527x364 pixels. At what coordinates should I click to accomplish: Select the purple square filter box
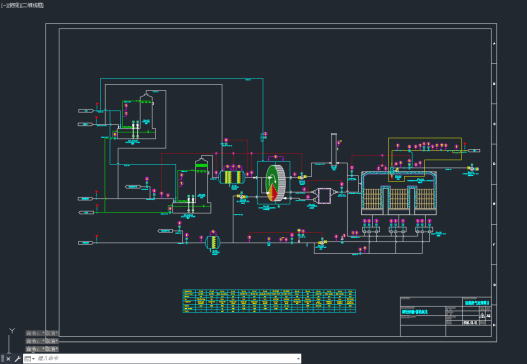324,196
